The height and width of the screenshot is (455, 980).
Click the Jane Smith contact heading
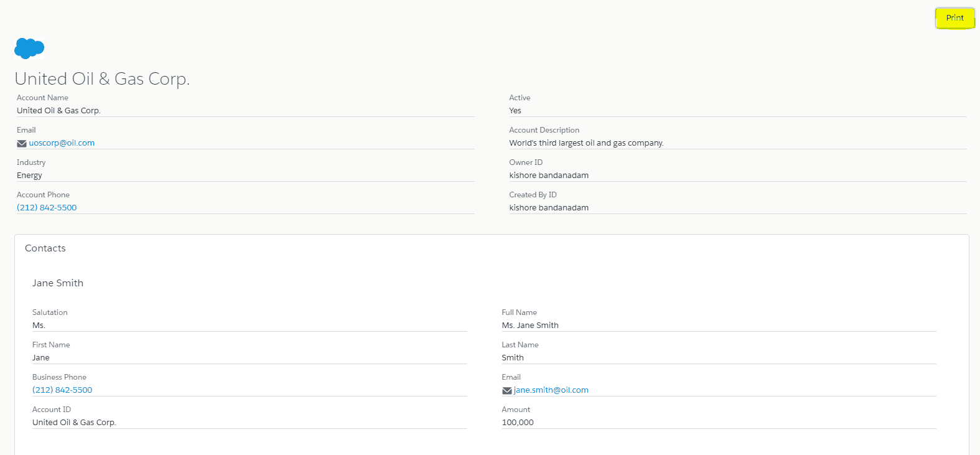tap(58, 283)
